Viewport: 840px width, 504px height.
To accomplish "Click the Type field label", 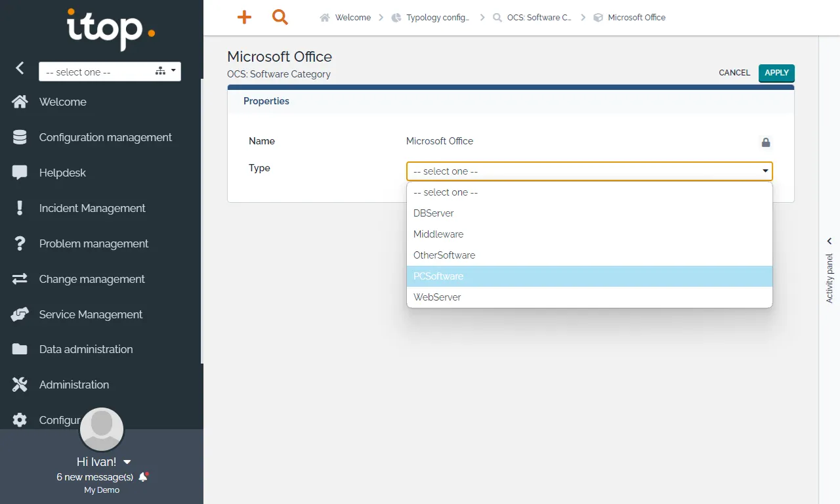I will 259,168.
